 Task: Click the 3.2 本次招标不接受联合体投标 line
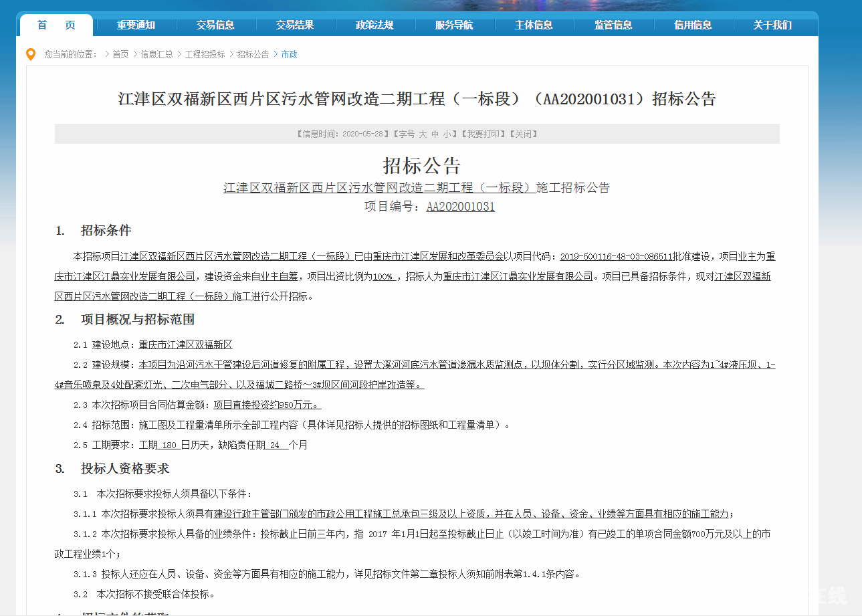point(144,594)
